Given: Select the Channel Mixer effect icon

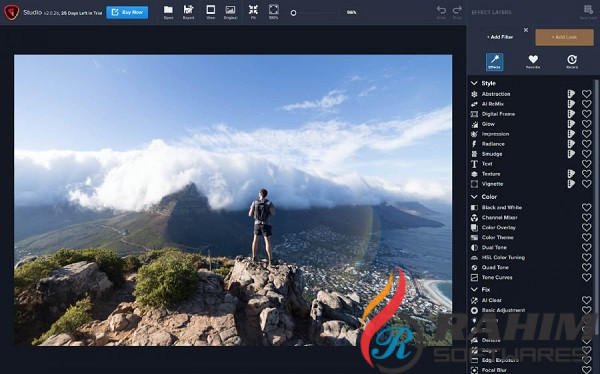Looking at the screenshot, I should [474, 217].
